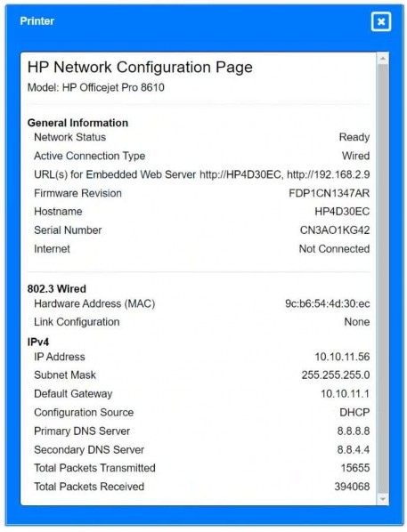Close the Printer dialog with X button

point(381,21)
